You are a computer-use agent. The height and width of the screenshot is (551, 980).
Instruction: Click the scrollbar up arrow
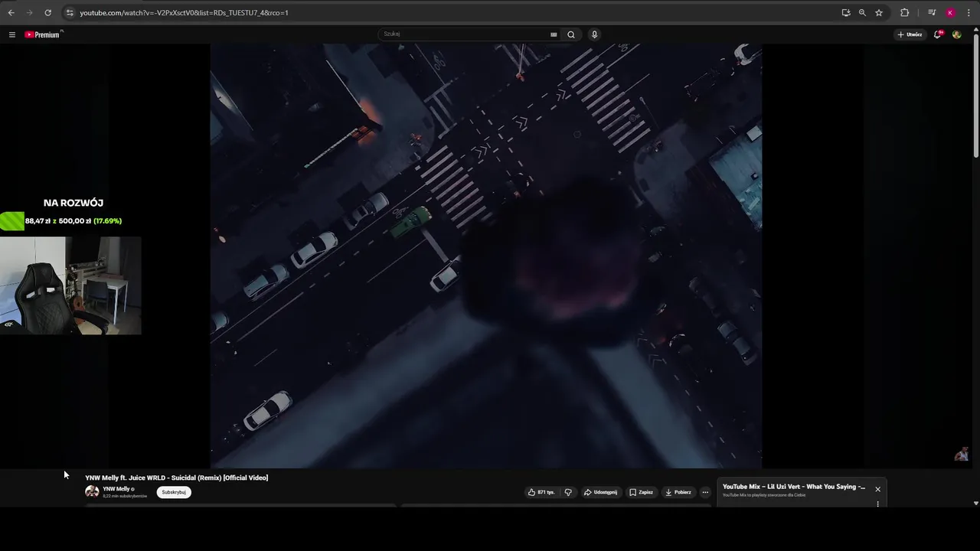[x=976, y=30]
